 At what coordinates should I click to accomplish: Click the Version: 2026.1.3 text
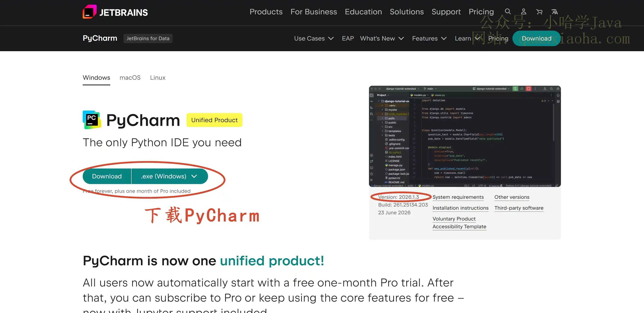pos(398,197)
